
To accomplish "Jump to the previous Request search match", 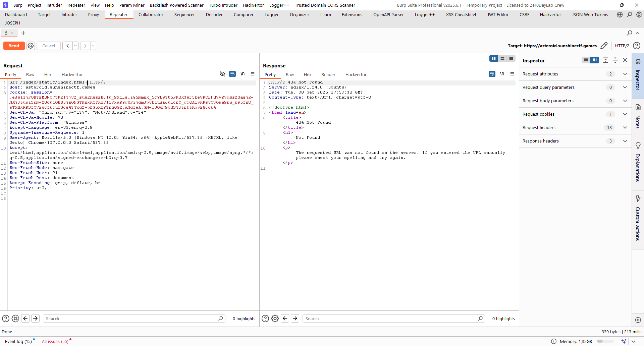I will (25, 319).
